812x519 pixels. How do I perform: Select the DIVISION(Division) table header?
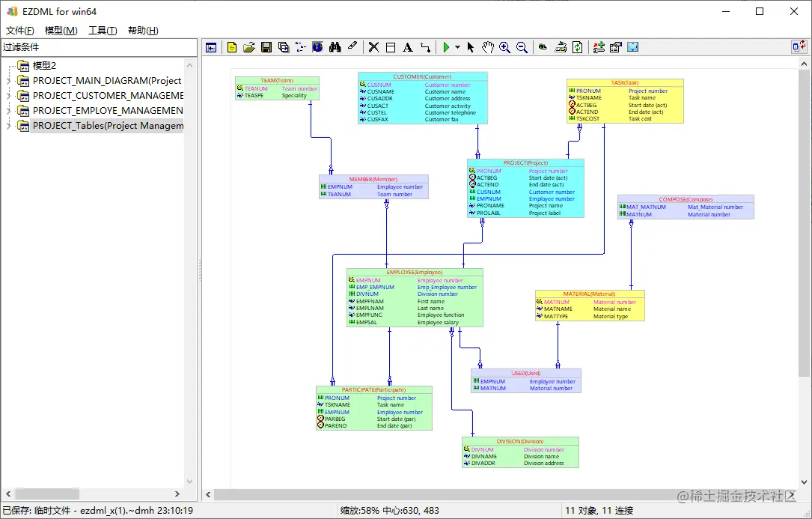pyautogui.click(x=520, y=441)
